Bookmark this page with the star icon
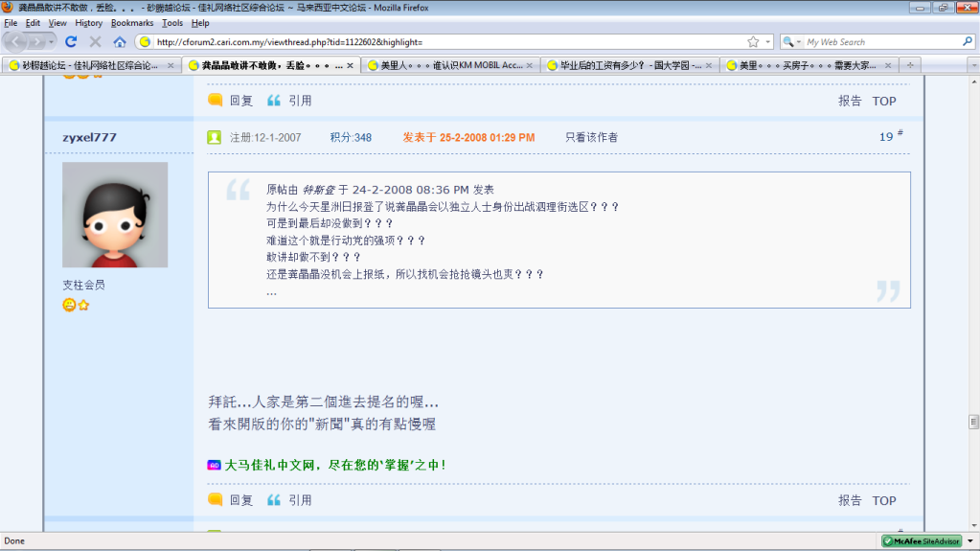This screenshot has height=551, width=980. pyautogui.click(x=753, y=42)
